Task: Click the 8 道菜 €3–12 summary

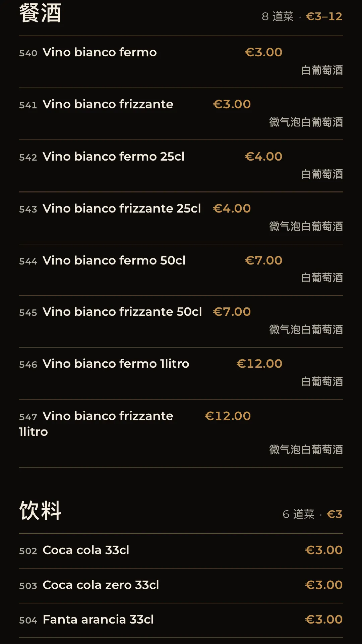Action: 302,16
